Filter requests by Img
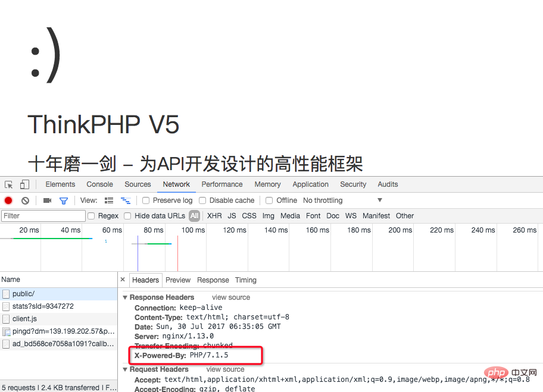Image resolution: width=543 pixels, height=392 pixels. click(x=269, y=216)
